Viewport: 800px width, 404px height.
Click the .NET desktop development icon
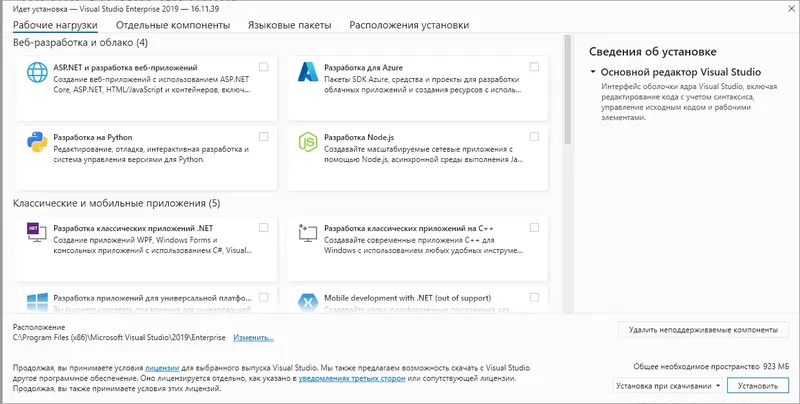pos(37,232)
